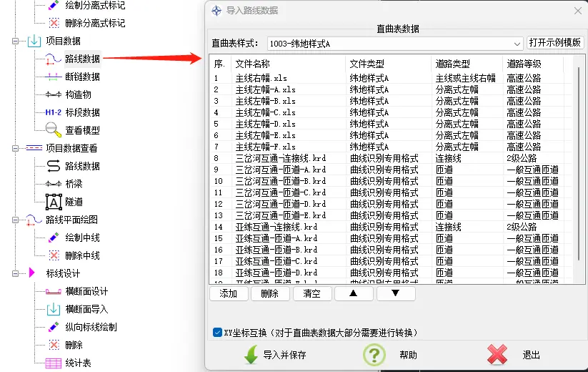This screenshot has height=372, width=588.
Task: Select the 断链数据 icon in tree
Action: 54,77
